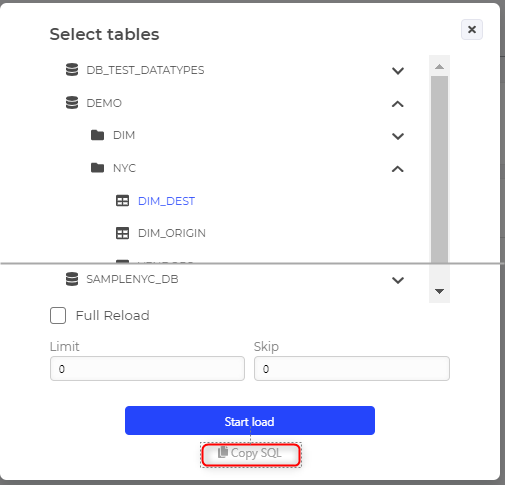Click the Start load button
This screenshot has height=485, width=505.
click(250, 420)
